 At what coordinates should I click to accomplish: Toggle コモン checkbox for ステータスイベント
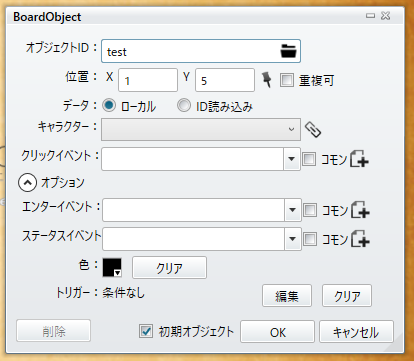pos(310,239)
